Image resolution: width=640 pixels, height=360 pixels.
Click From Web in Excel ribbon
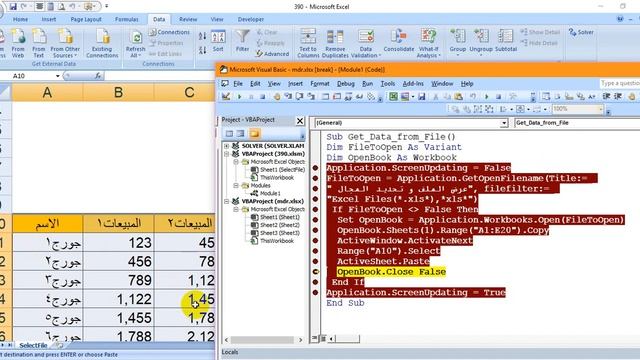coord(18,43)
